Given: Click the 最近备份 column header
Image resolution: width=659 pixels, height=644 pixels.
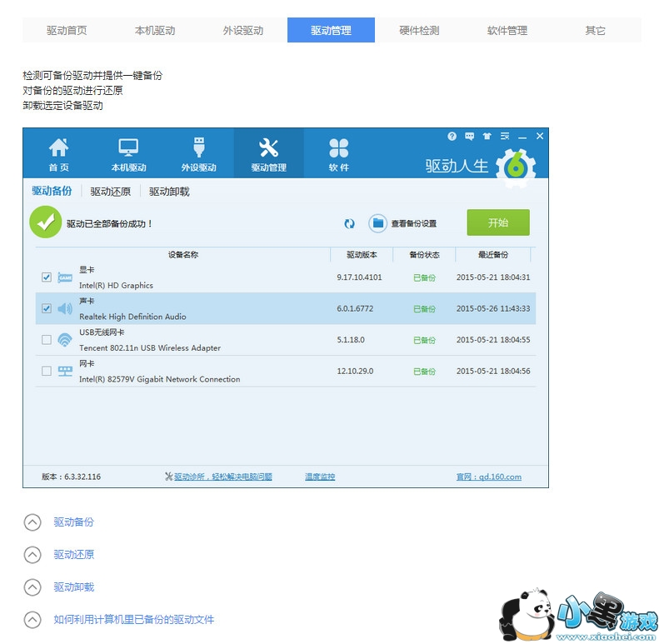Looking at the screenshot, I should [493, 255].
